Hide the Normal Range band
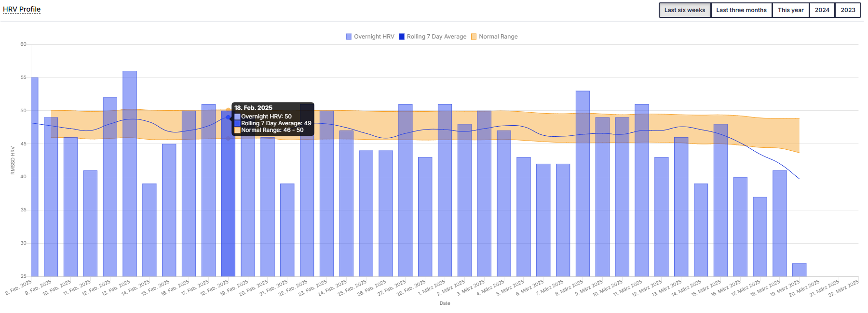This screenshot has width=868, height=313. point(498,37)
